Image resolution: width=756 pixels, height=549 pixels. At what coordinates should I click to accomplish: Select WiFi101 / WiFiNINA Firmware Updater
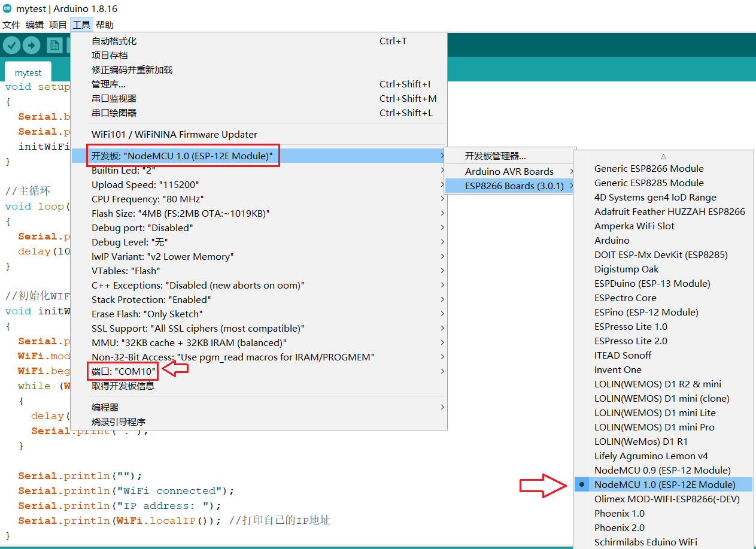tap(259, 135)
